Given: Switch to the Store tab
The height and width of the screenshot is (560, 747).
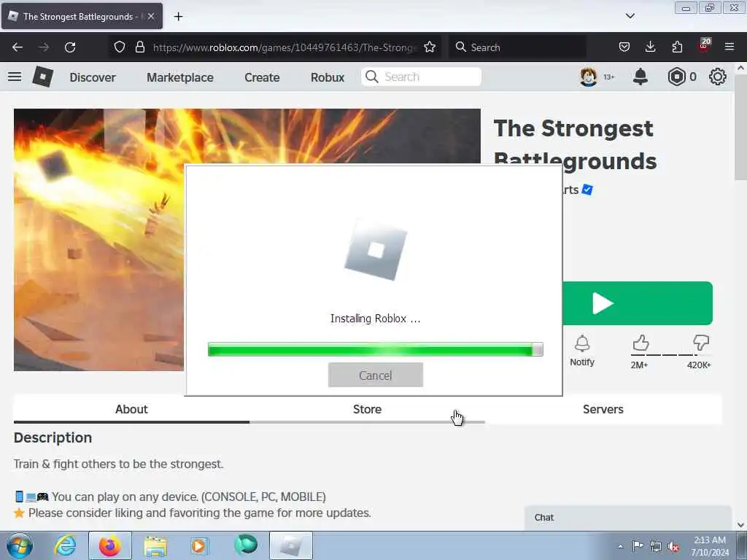Looking at the screenshot, I should coord(367,409).
